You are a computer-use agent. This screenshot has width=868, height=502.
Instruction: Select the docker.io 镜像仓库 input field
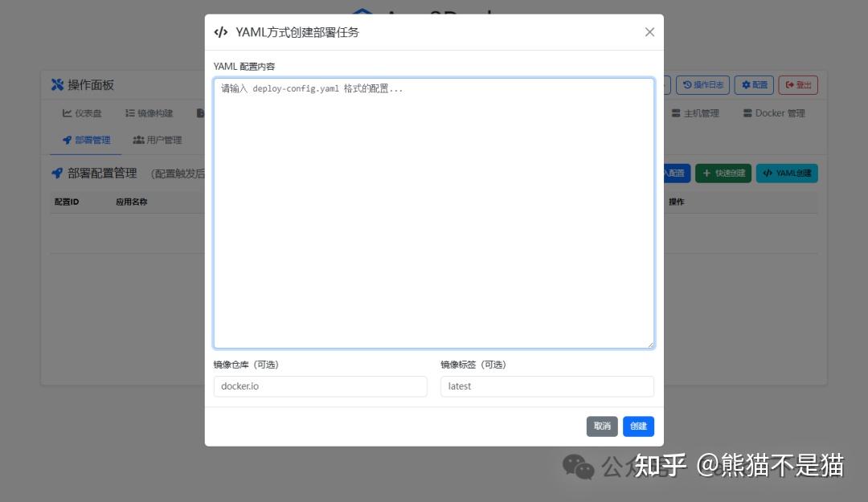(320, 386)
